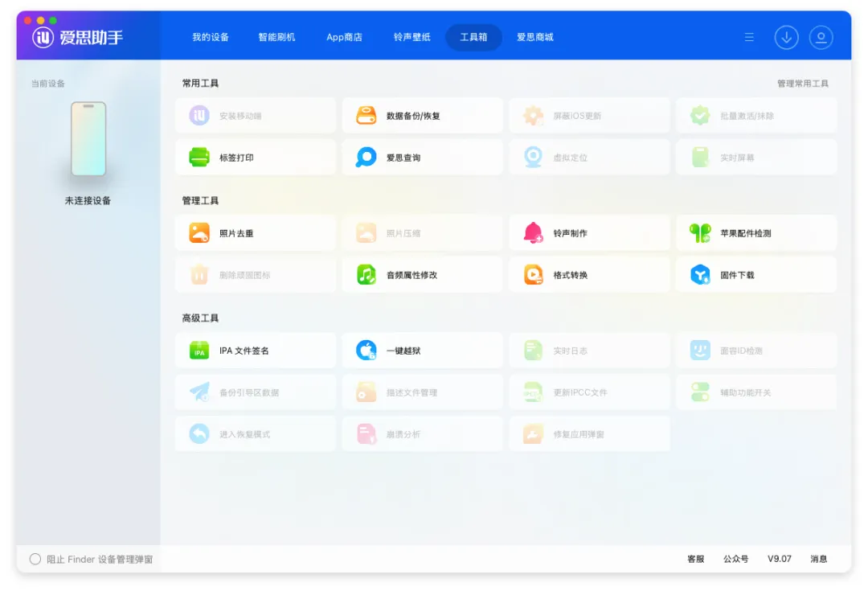The image size is (868, 595).
Task: Open the 照片压缩 icon
Action: (x=366, y=232)
